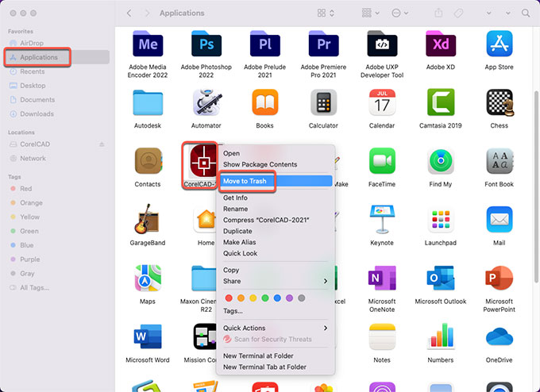Select Applications in the sidebar
Image resolution: width=540 pixels, height=392 pixels.
[57, 57]
